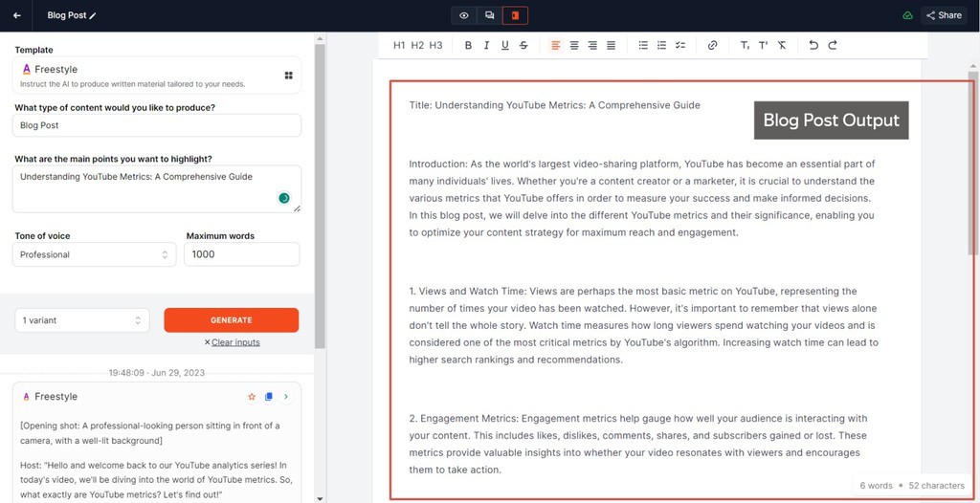Click the timestamp '19:48:09 · Jun 29, 2023'

coord(157,373)
